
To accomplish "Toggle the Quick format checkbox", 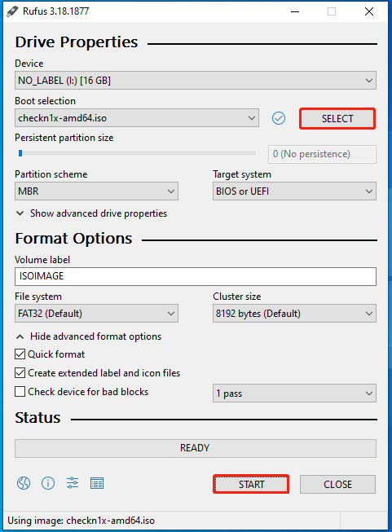I will pyautogui.click(x=20, y=354).
